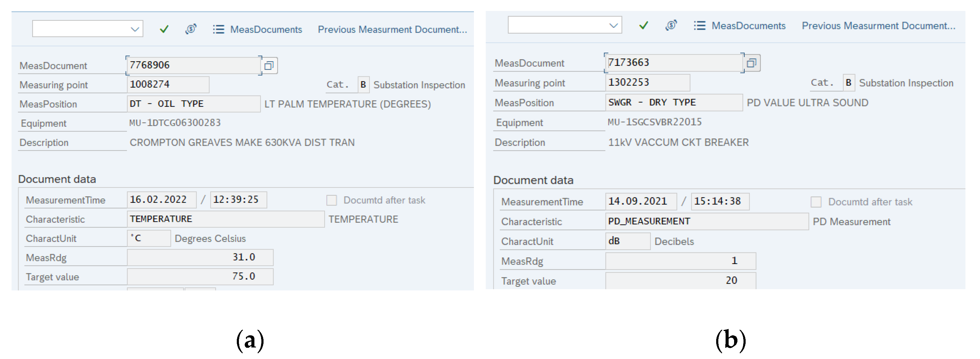
Task: Open MeasDocuments menu in right panel
Action: coord(748,25)
